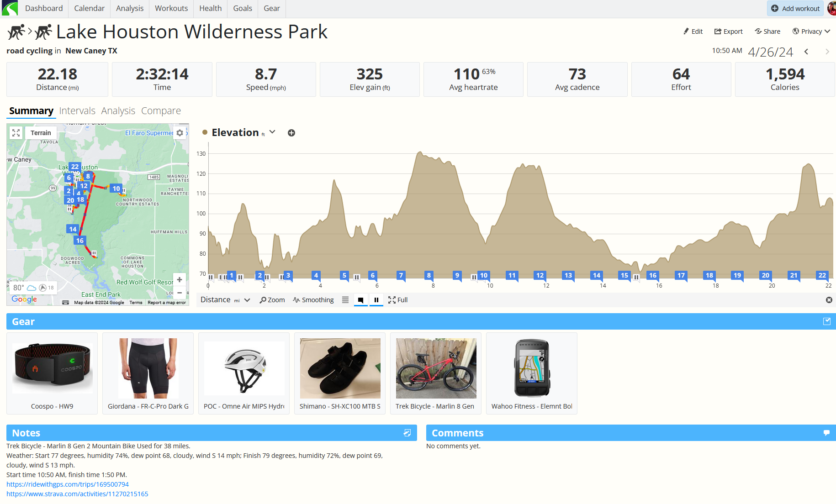Click the Terrain map type button
836x504 pixels.
(41, 133)
